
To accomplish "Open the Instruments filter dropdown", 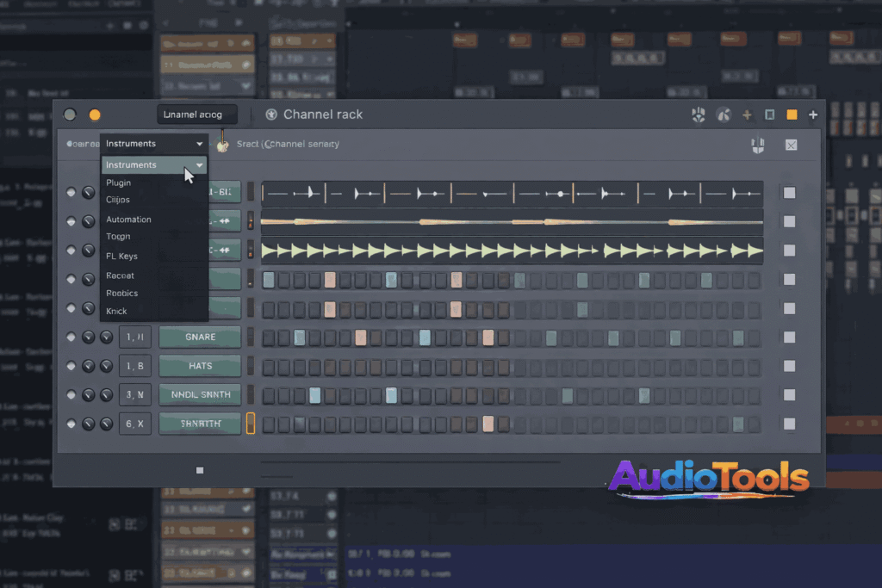I will [x=153, y=143].
